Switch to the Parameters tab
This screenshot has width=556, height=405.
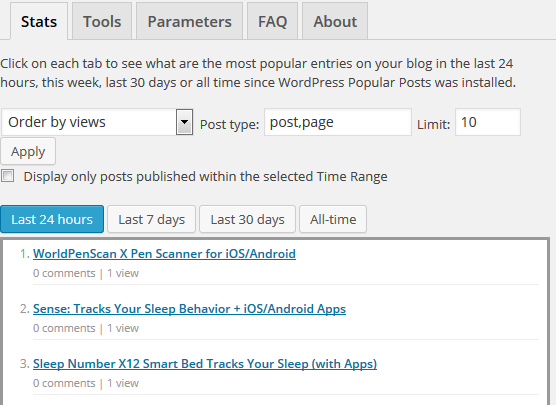(x=189, y=21)
